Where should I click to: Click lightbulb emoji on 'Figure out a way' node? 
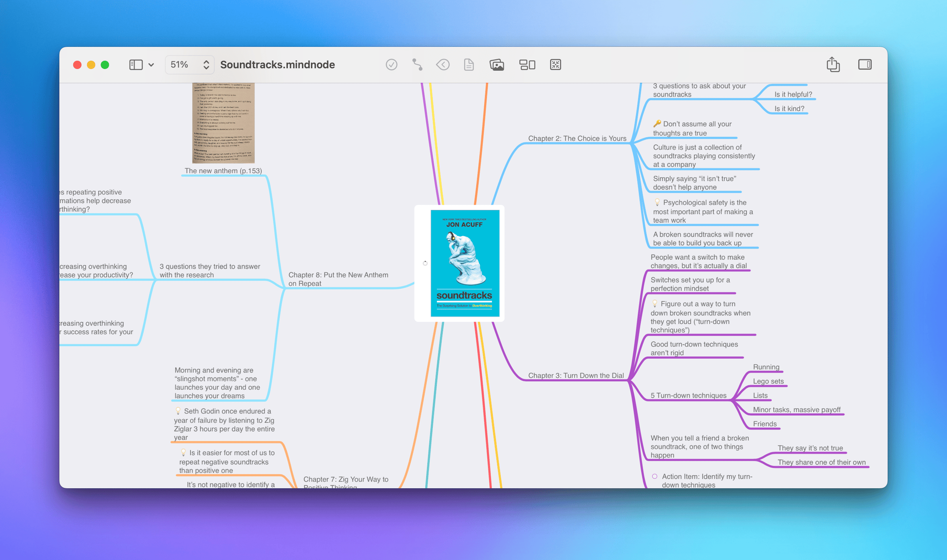click(655, 303)
